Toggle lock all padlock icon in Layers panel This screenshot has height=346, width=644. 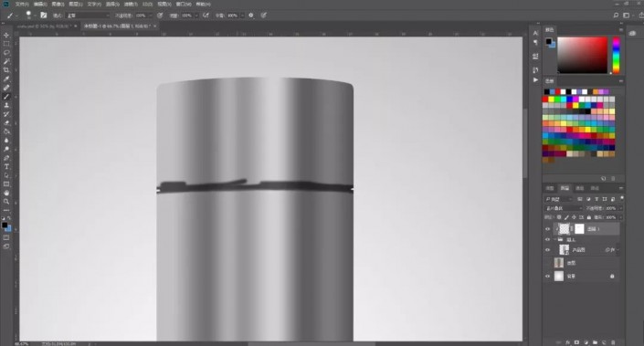(x=588, y=217)
